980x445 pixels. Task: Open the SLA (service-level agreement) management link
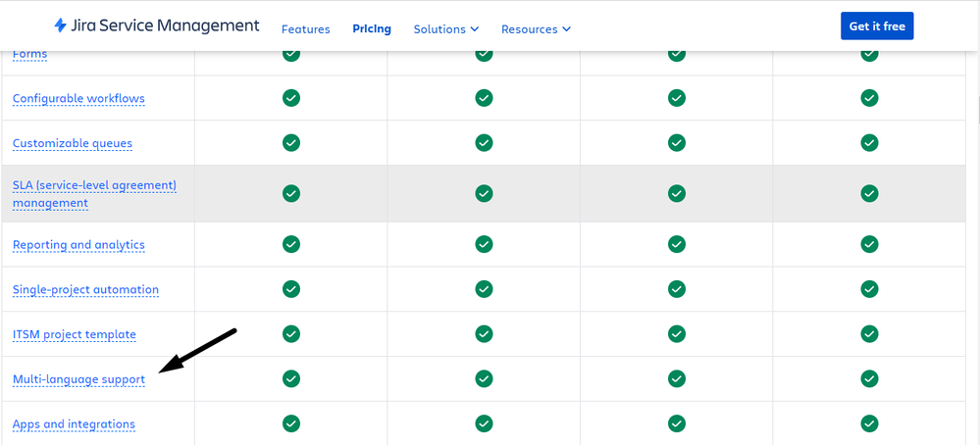coord(95,194)
